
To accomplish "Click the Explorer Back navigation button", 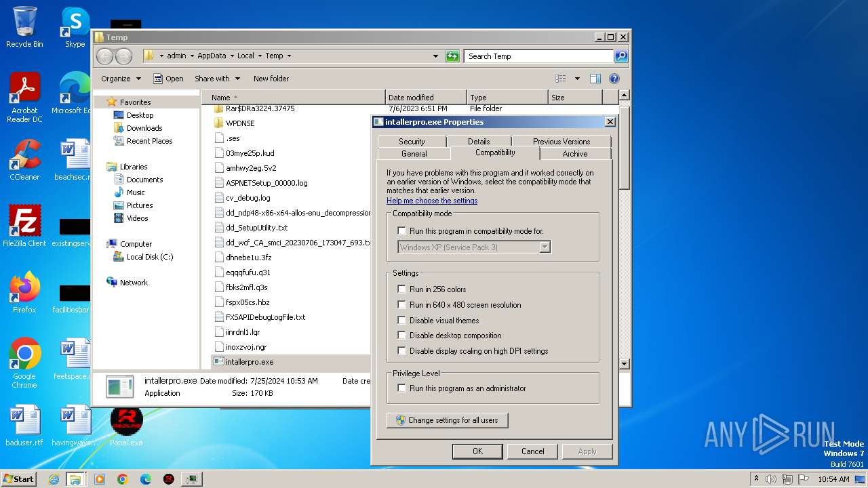I will click(105, 56).
